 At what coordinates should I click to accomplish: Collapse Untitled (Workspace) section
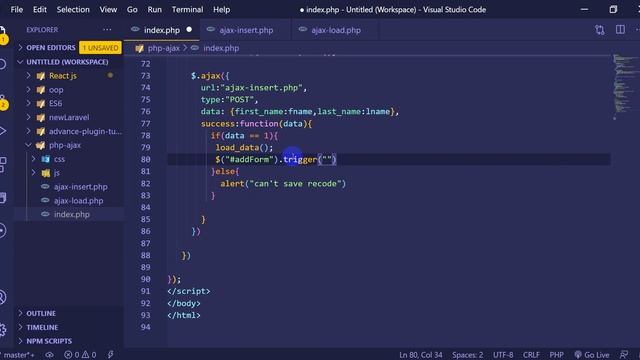[x=20, y=62]
